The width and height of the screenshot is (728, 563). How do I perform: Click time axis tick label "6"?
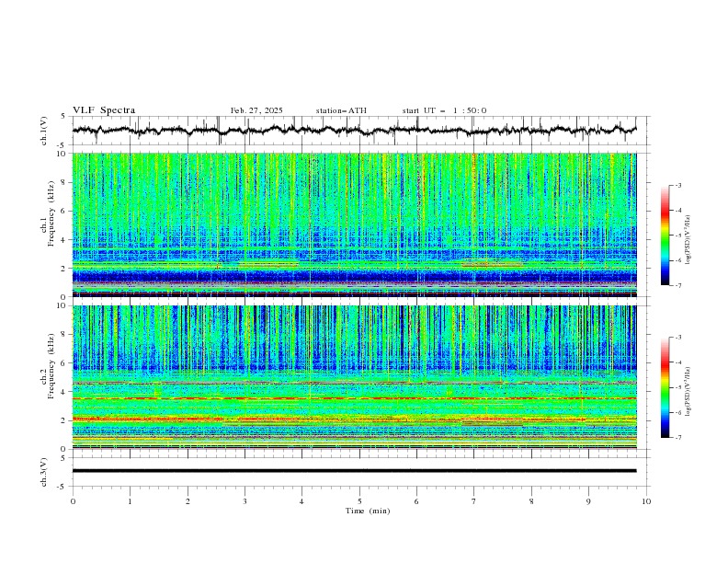click(416, 501)
